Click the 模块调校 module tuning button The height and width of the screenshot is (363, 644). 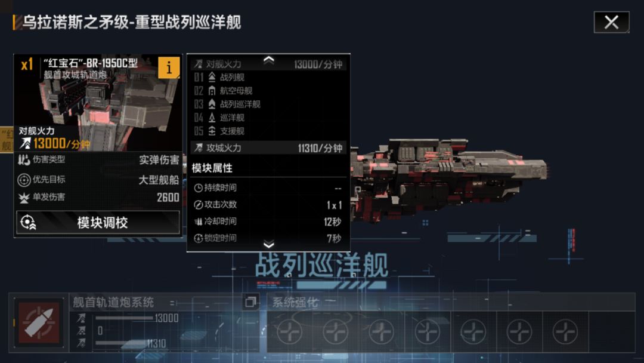click(x=98, y=223)
